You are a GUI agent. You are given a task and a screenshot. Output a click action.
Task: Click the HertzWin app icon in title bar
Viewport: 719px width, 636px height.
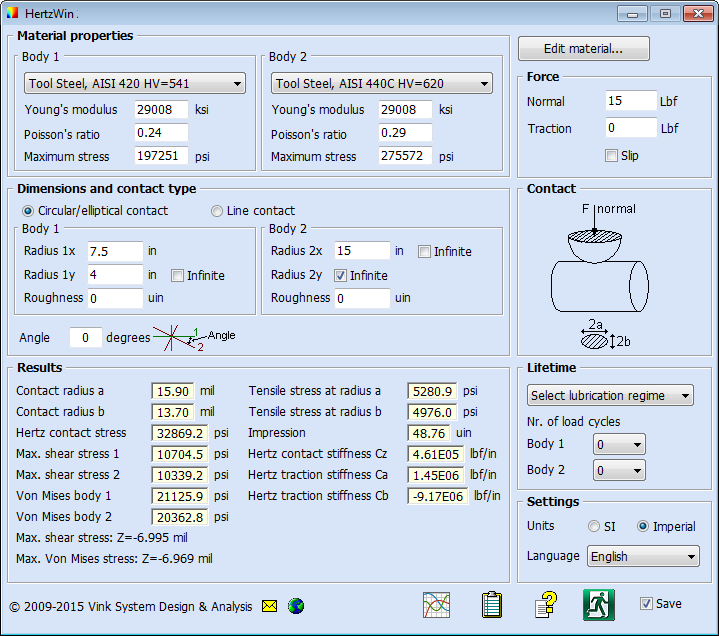click(14, 14)
